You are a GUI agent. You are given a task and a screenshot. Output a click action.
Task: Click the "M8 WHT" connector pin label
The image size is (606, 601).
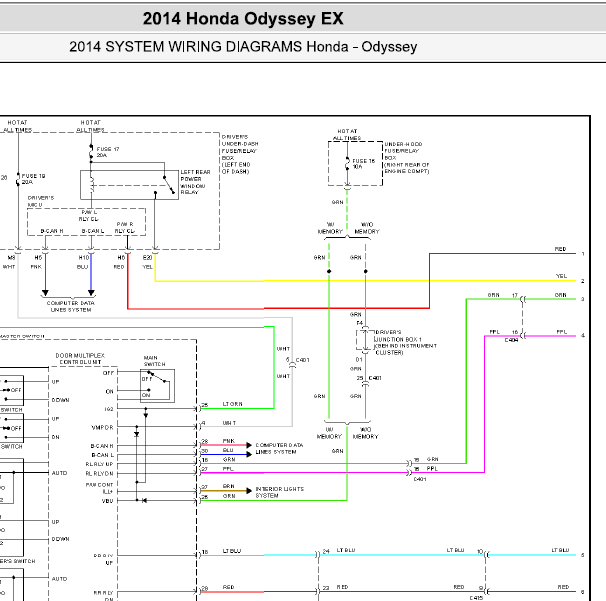click(x=9, y=262)
